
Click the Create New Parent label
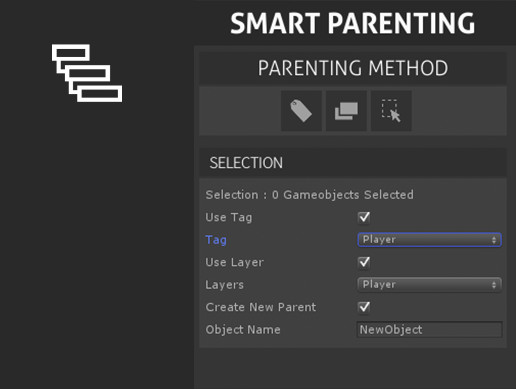tap(261, 307)
